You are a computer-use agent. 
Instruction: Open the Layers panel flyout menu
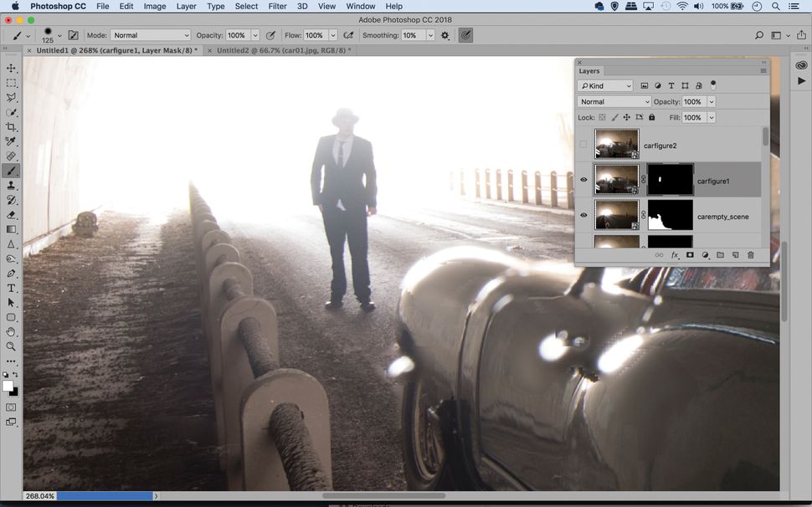[762, 70]
